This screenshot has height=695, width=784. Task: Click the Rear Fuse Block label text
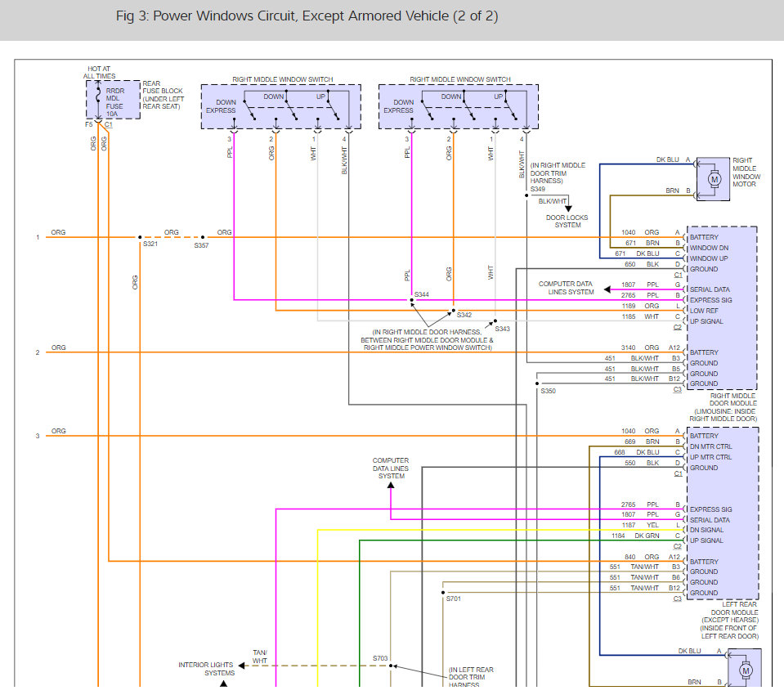click(x=163, y=95)
